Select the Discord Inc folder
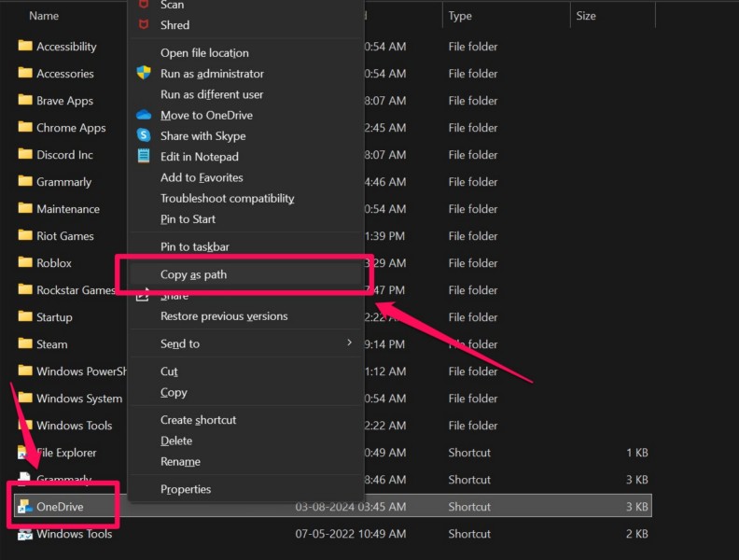 [63, 155]
